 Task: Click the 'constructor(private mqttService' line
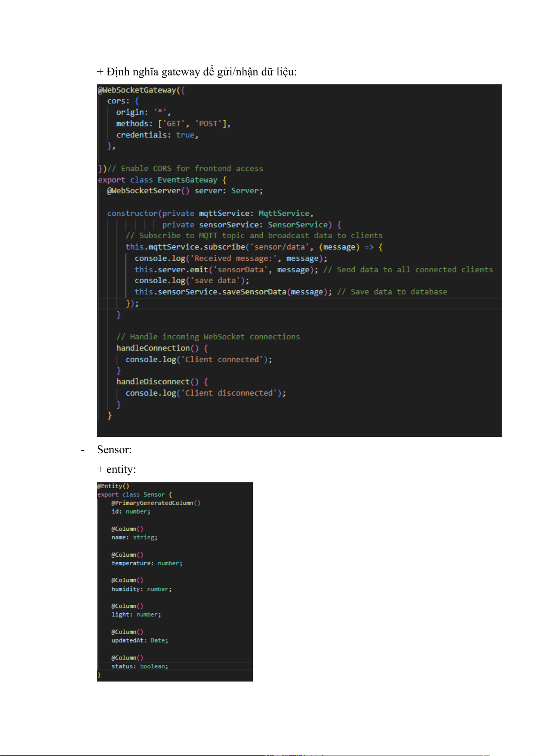pos(210,214)
